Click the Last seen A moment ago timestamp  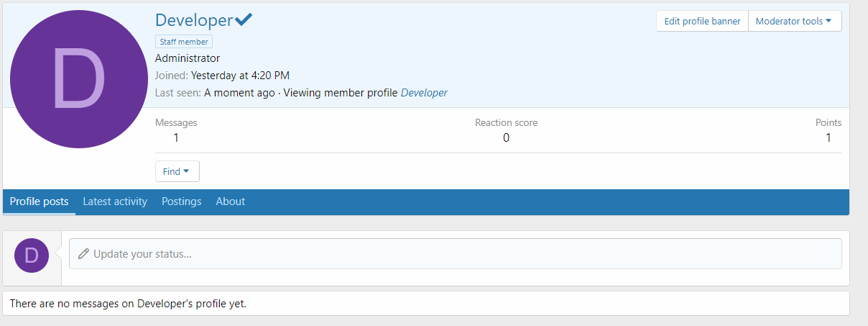point(239,93)
